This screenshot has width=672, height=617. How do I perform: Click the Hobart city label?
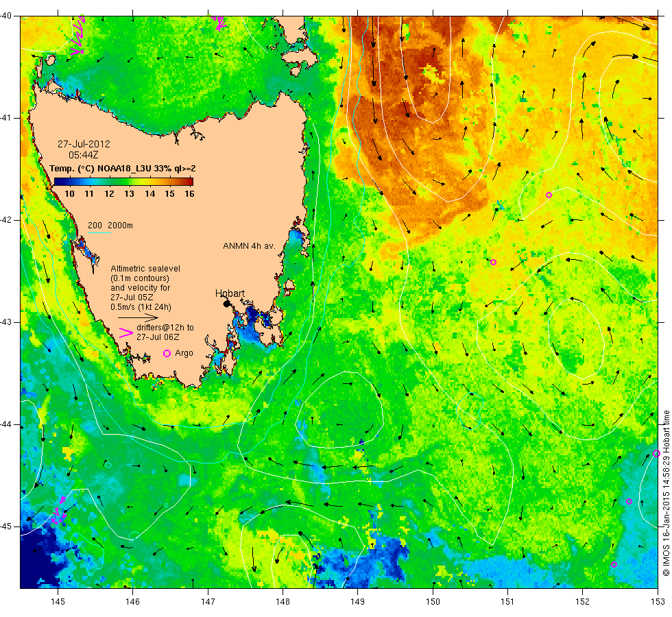click(x=230, y=293)
